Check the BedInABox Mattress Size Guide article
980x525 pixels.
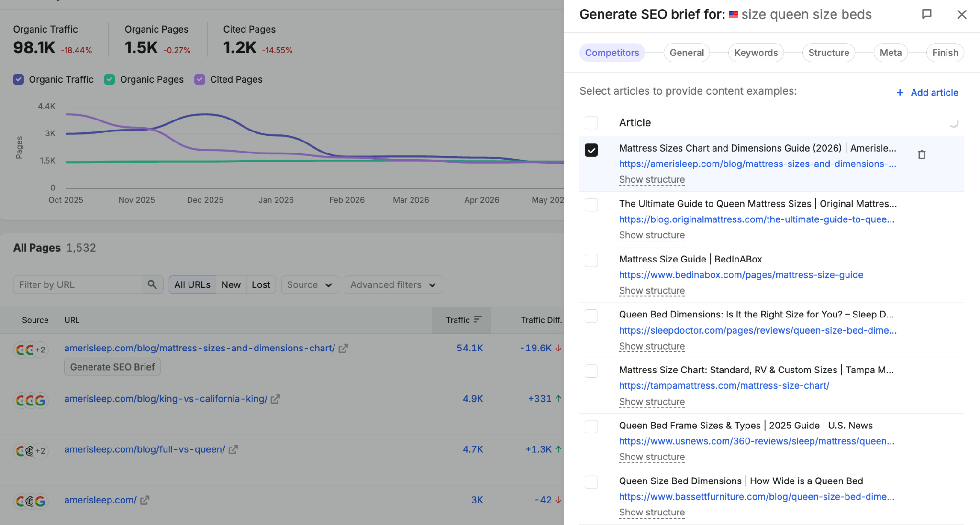click(x=591, y=261)
